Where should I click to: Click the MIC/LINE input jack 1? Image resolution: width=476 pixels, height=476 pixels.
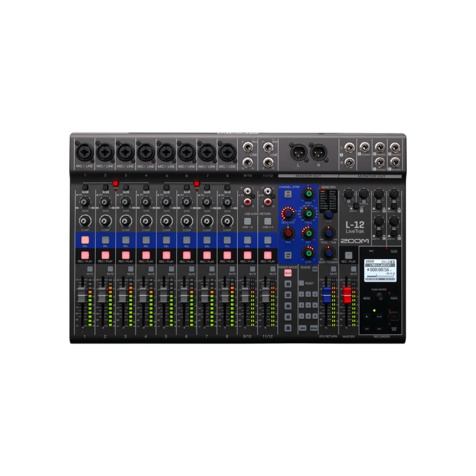[85, 152]
